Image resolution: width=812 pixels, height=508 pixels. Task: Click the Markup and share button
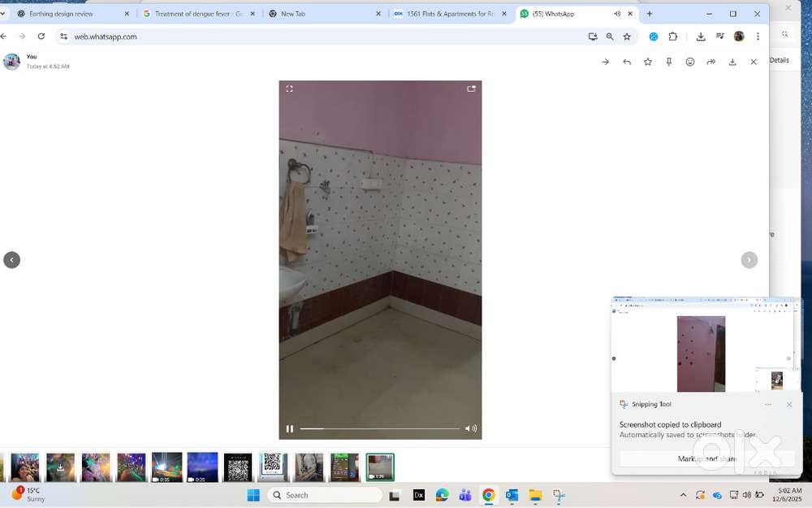coord(706,459)
